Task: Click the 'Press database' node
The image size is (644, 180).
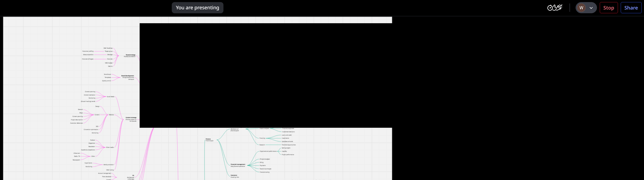Action: (107, 177)
